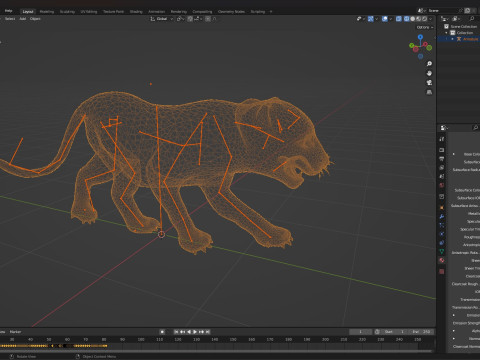The image size is (480, 360).
Task: Expand the Emission property disclosure triangle
Action: point(453,315)
